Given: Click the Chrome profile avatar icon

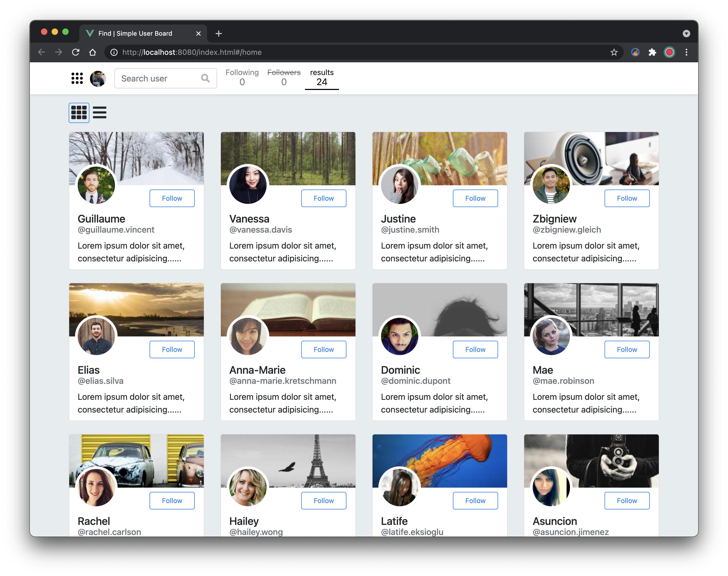Looking at the screenshot, I should click(x=669, y=52).
